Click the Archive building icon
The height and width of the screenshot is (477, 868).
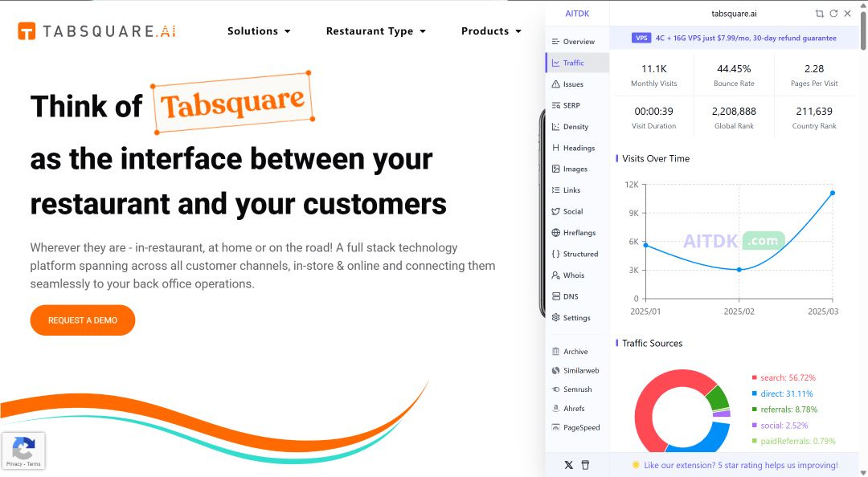[x=556, y=352]
